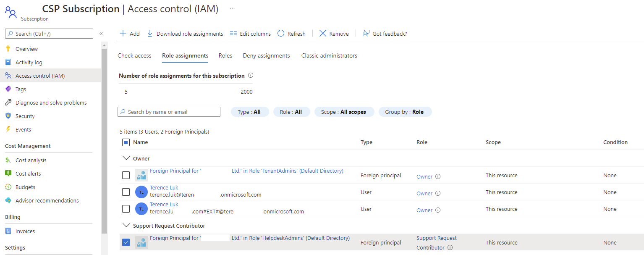Image resolution: width=644 pixels, height=255 pixels.
Task: Click the Support Request Contributor role link
Action: 437,243
